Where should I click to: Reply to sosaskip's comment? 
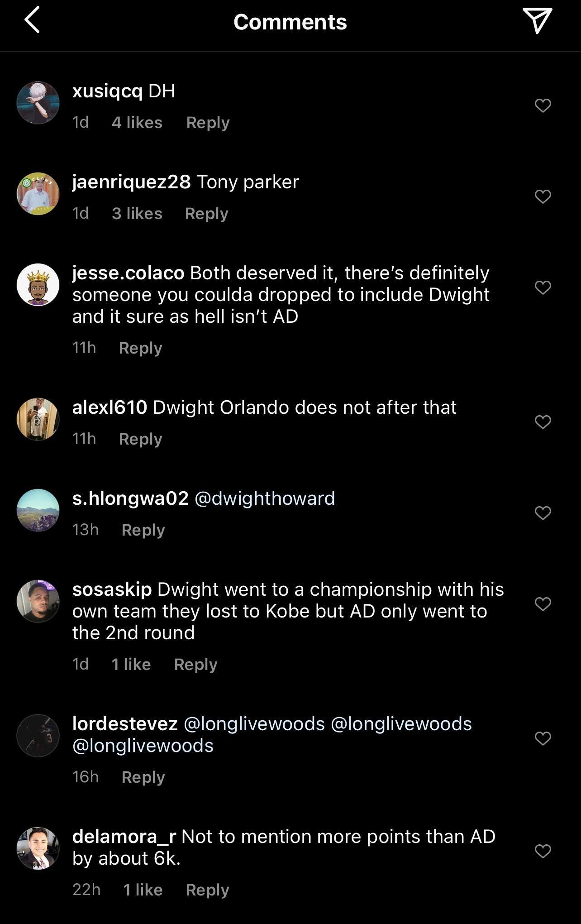tap(195, 665)
